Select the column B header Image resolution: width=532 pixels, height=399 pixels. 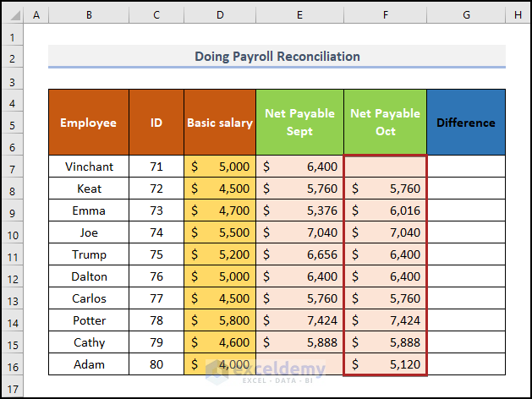89,15
